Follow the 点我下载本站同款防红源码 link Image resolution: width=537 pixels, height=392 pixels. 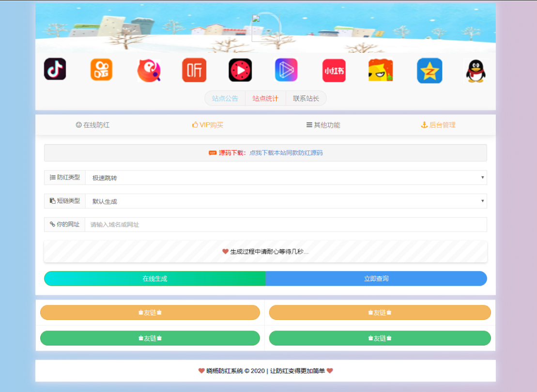pyautogui.click(x=286, y=153)
